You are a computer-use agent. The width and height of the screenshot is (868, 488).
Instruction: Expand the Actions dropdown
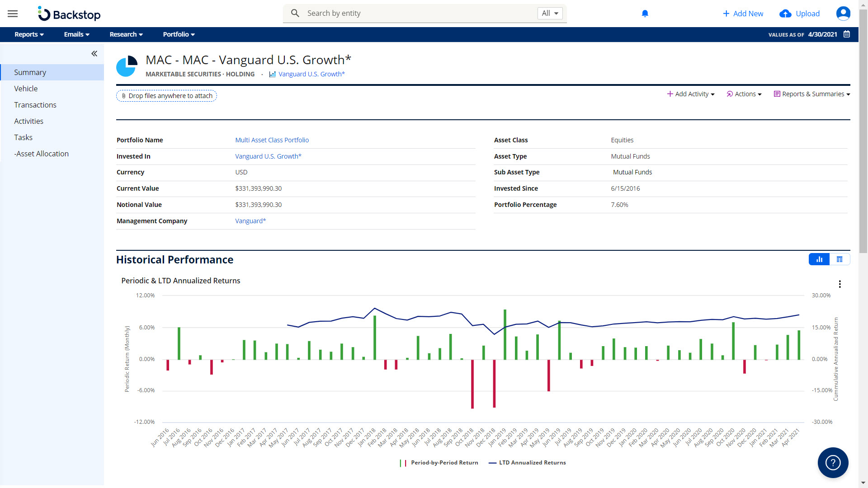(x=744, y=94)
